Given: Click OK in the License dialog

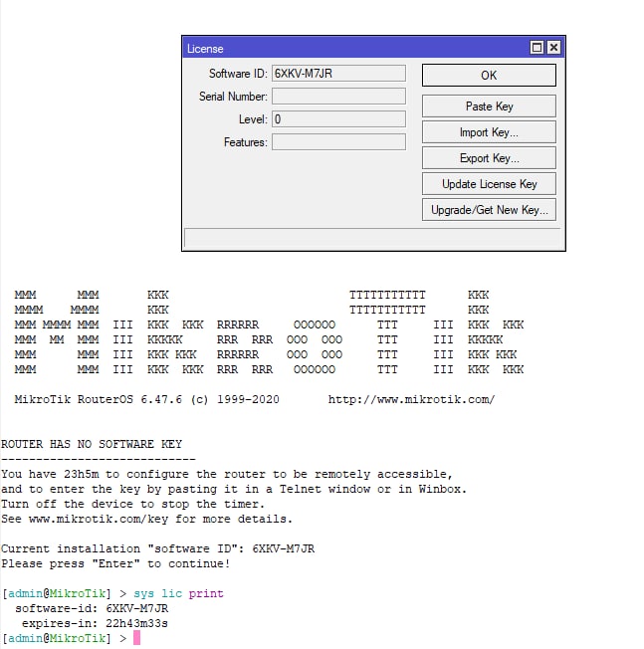Looking at the screenshot, I should [x=489, y=75].
